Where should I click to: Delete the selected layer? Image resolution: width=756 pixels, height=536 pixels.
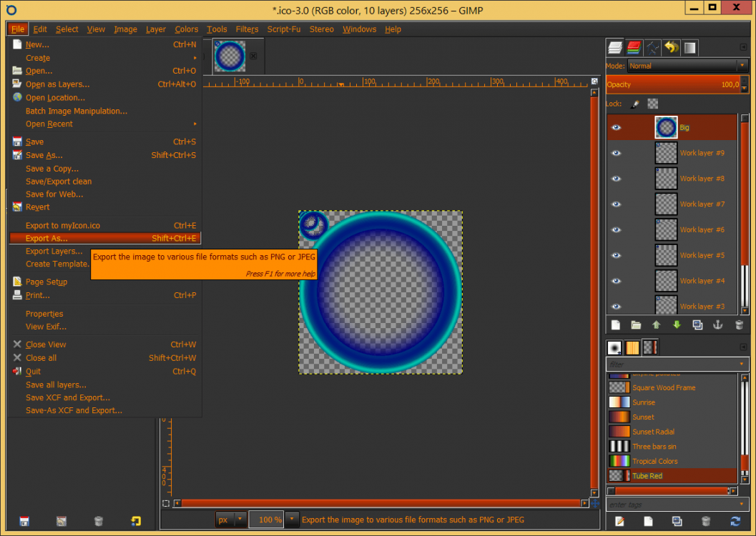(x=739, y=325)
